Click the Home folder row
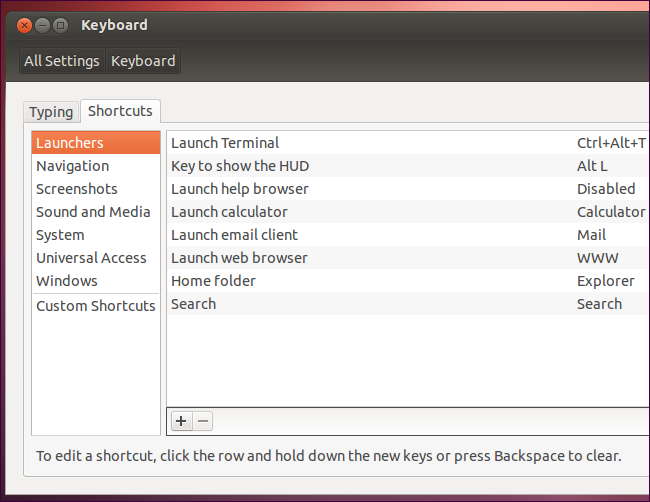650x502 pixels. pos(408,281)
